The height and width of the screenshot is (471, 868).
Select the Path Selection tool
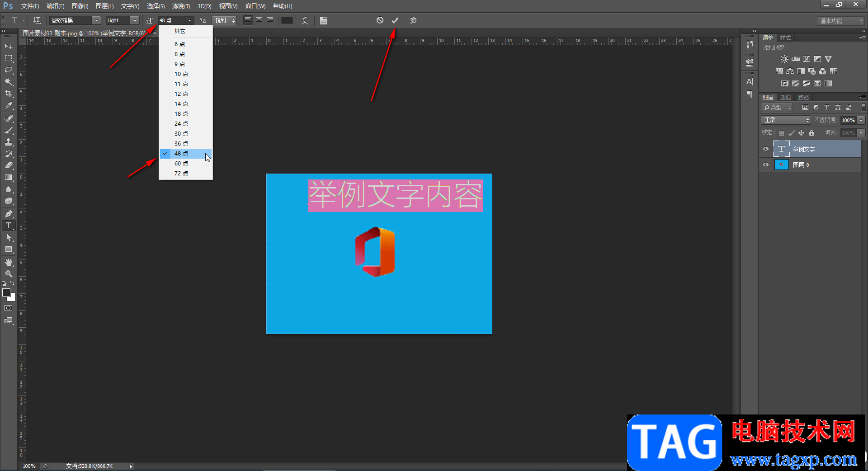pyautogui.click(x=9, y=237)
